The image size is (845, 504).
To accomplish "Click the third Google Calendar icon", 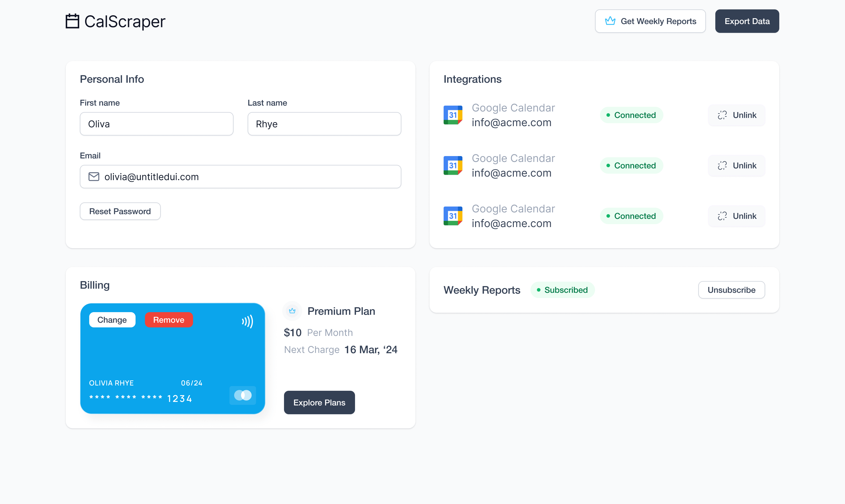I will pos(453,216).
